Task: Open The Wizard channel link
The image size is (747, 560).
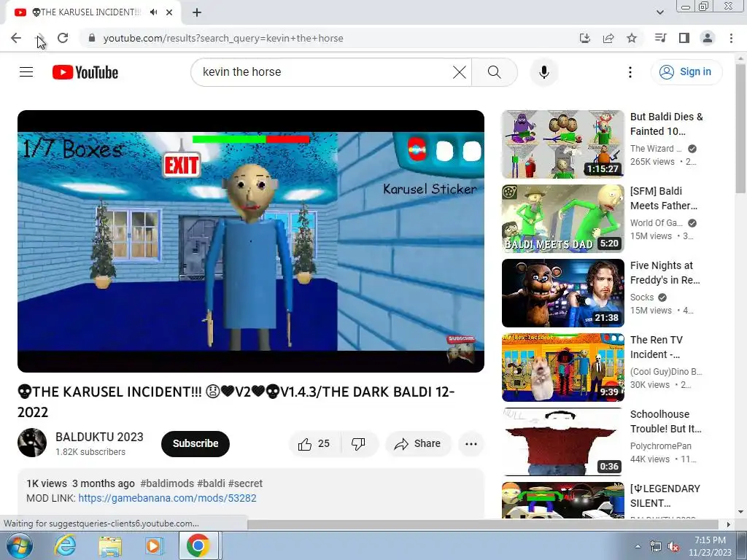Action: (x=656, y=149)
